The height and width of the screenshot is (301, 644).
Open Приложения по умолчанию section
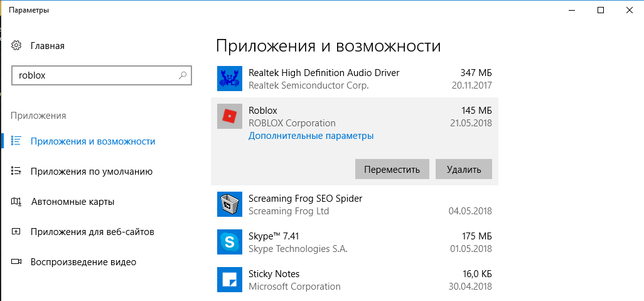point(92,172)
